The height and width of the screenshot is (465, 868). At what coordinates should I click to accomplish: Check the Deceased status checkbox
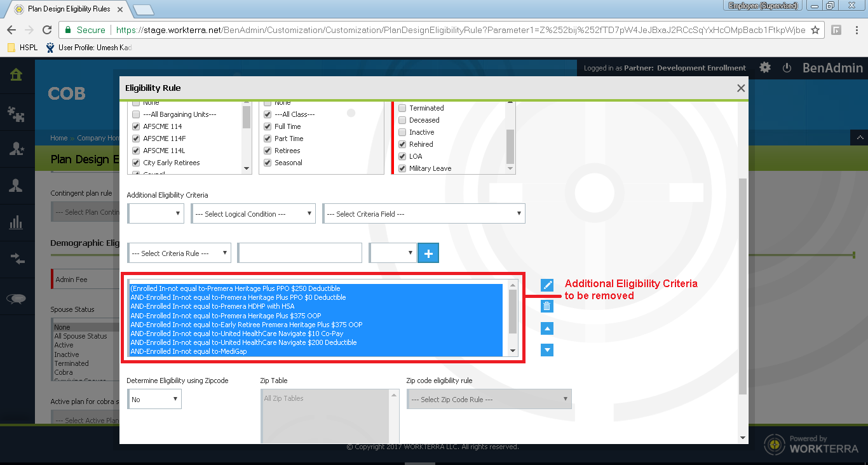(x=402, y=120)
